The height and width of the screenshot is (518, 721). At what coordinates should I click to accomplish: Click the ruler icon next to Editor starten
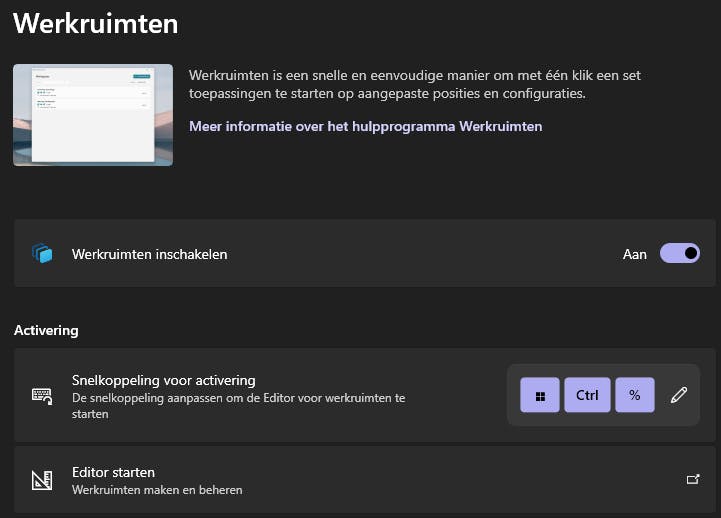pos(42,480)
